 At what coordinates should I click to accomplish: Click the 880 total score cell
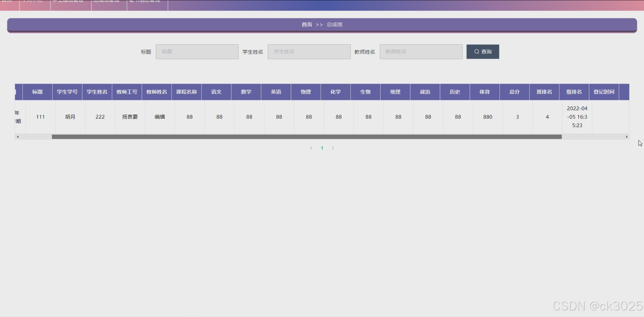pyautogui.click(x=487, y=117)
